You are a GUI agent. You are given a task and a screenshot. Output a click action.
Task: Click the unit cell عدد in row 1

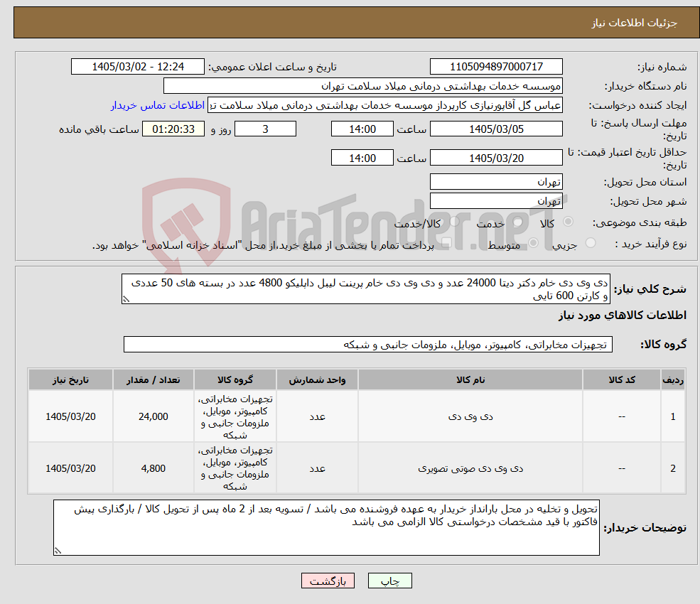click(317, 416)
